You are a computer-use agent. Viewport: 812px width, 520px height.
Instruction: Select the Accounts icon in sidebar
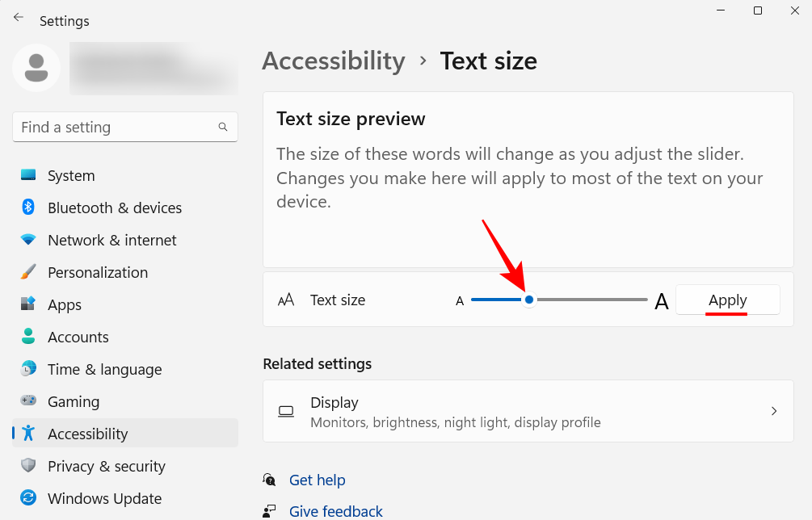(29, 337)
